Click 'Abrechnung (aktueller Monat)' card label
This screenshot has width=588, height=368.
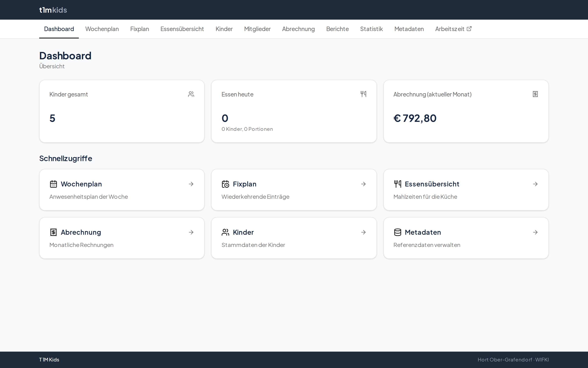432,94
